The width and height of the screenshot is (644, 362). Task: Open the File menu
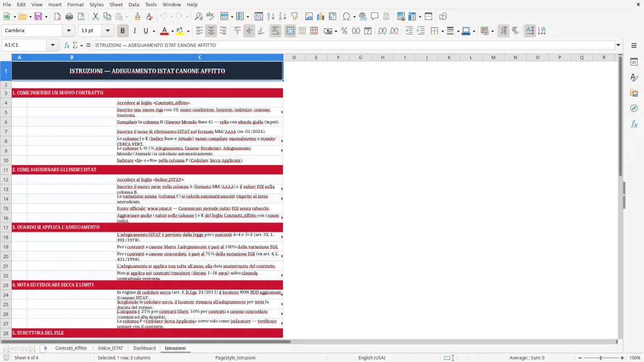click(7, 4)
